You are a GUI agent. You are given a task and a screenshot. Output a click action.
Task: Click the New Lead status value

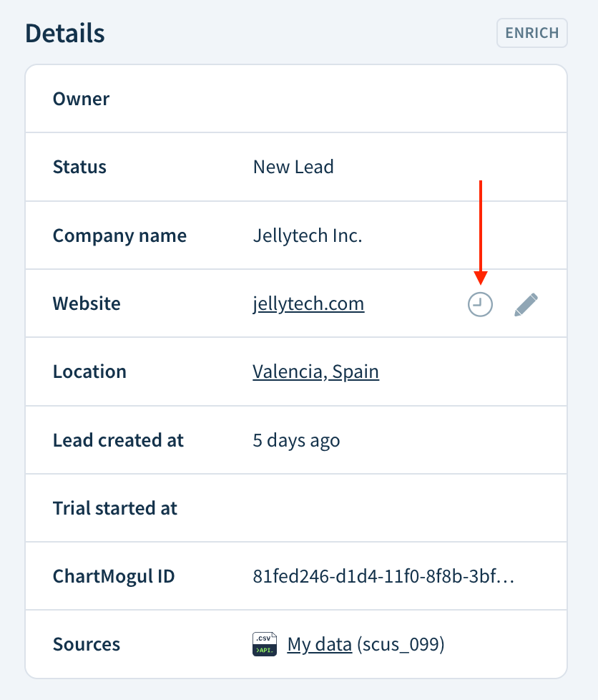click(293, 167)
